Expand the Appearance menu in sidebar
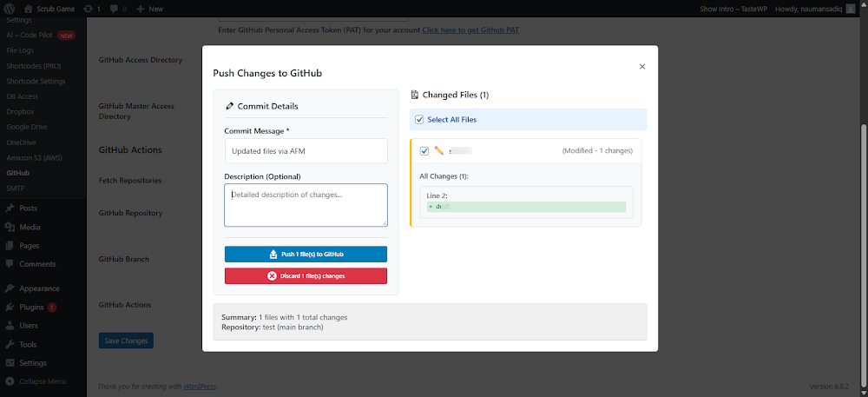 pyautogui.click(x=39, y=288)
